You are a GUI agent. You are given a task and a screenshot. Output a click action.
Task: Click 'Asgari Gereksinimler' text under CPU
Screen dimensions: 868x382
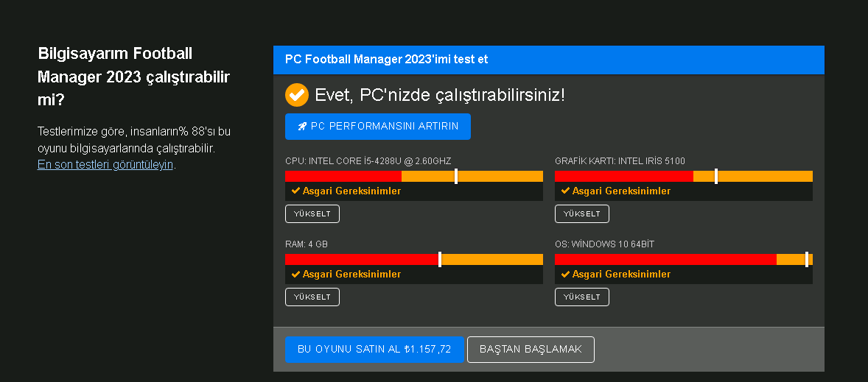pyautogui.click(x=351, y=191)
